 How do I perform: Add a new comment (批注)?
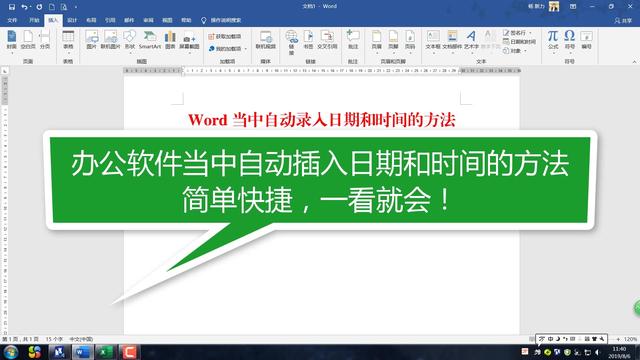pyautogui.click(x=353, y=40)
